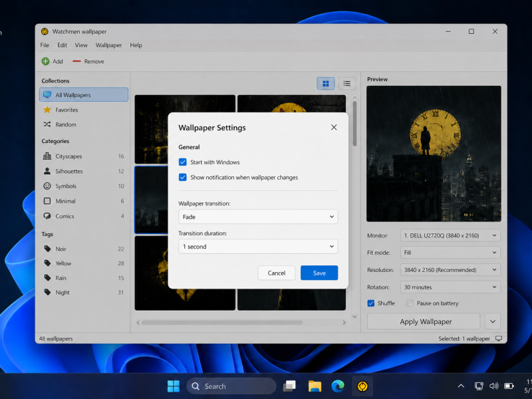Click the Watchmen wallpaper taskbar icon
Screen dimensions: 532x399
point(362,386)
